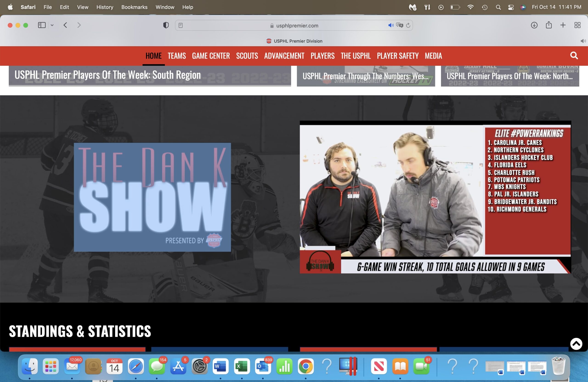Open Trash in the Dock

click(558, 366)
